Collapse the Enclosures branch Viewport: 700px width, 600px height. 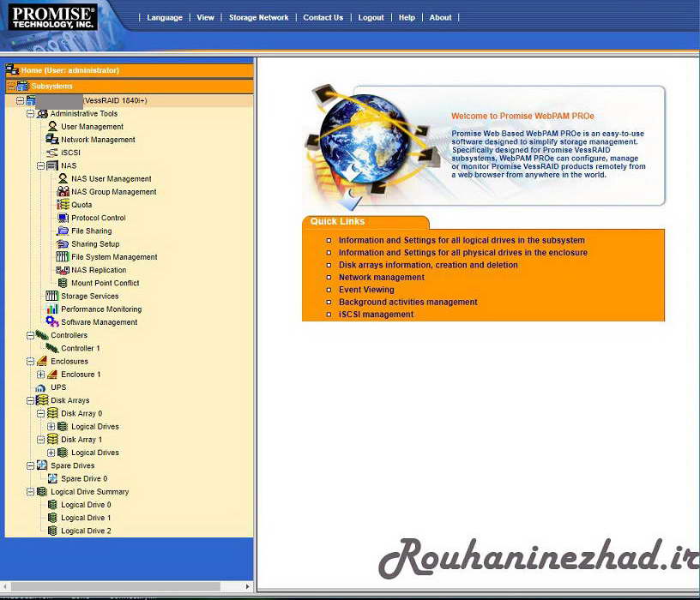(x=30, y=362)
